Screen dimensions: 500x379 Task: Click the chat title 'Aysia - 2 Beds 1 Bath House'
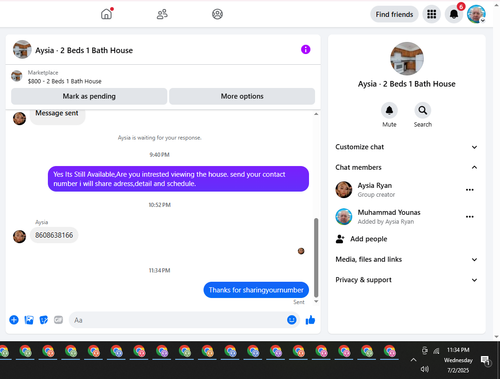point(84,50)
